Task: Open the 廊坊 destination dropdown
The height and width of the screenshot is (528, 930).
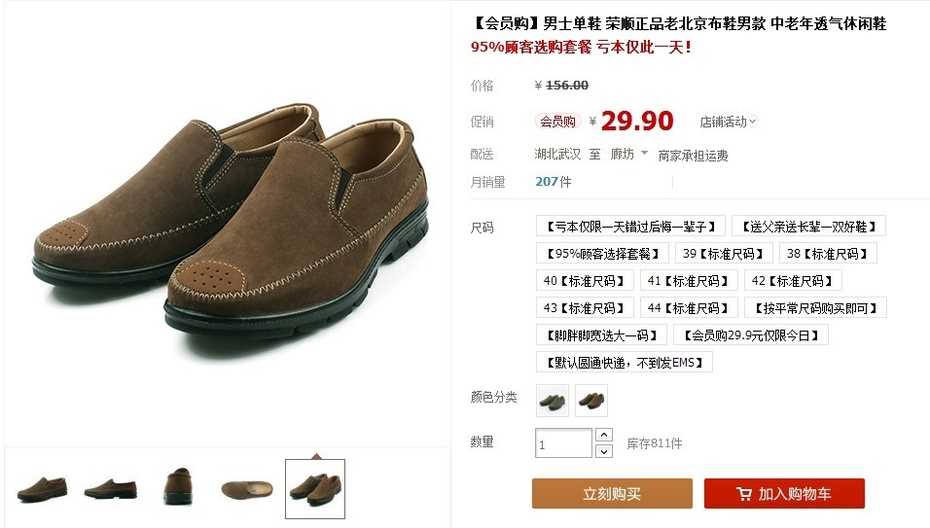Action: pyautogui.click(x=629, y=154)
